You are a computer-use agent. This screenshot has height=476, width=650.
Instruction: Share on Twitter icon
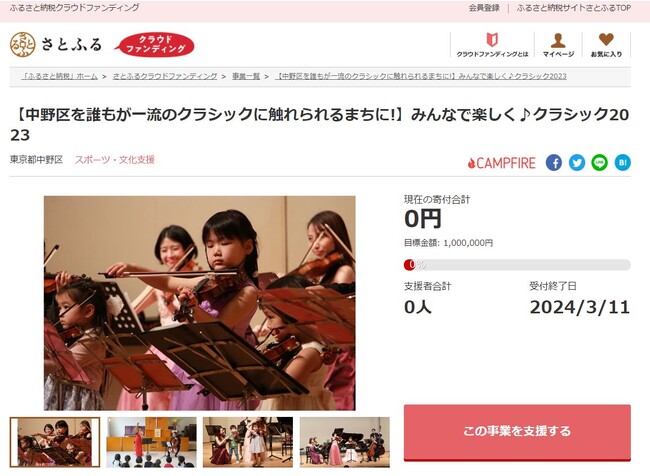[577, 163]
